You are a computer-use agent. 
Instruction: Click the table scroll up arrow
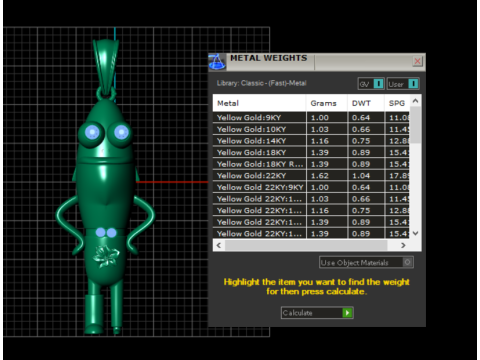[x=415, y=100]
